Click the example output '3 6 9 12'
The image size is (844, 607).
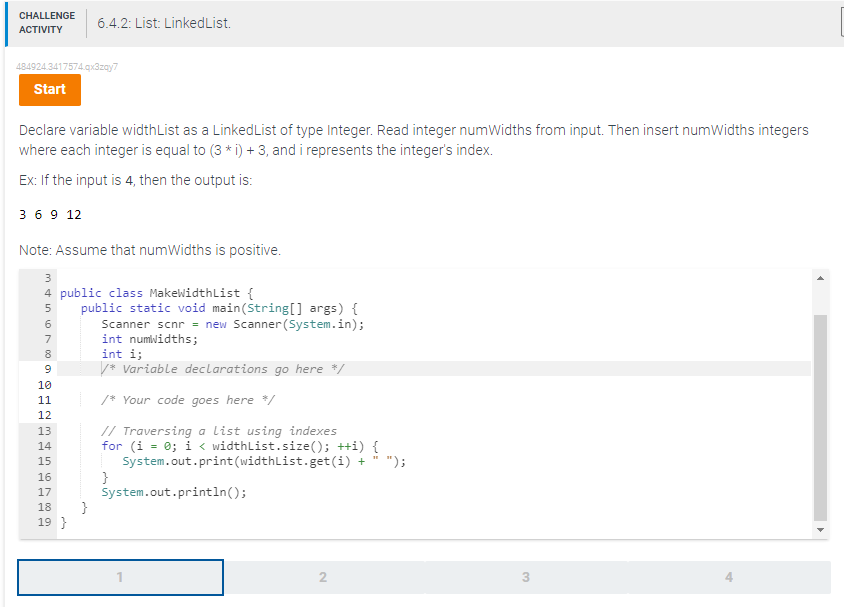click(50, 215)
